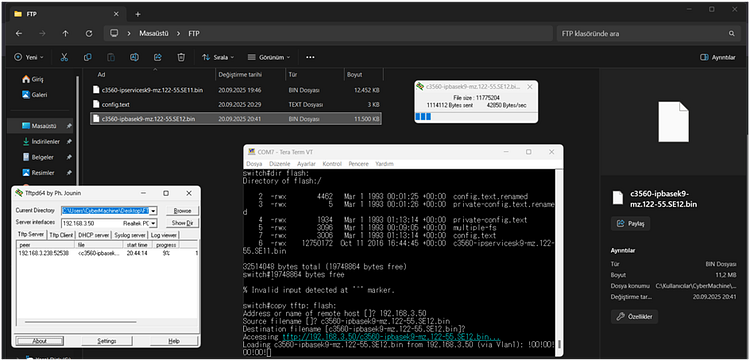Click the Tftpd64 title bar icon
Viewport: 750px width, 361px height.
19,193
